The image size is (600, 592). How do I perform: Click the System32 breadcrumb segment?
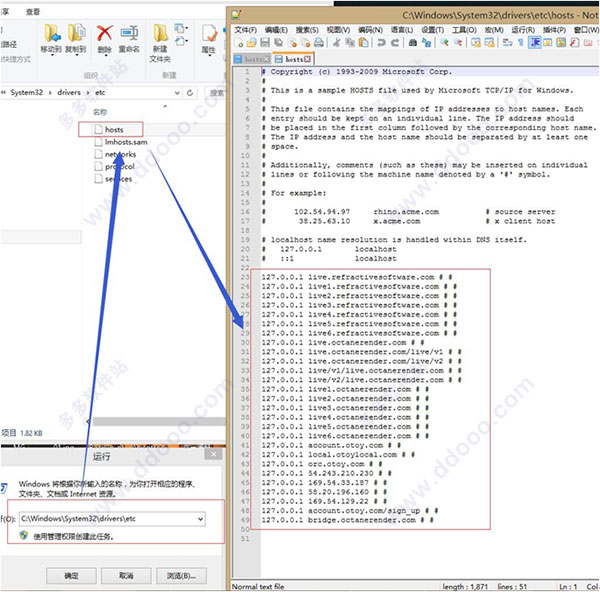click(x=26, y=93)
